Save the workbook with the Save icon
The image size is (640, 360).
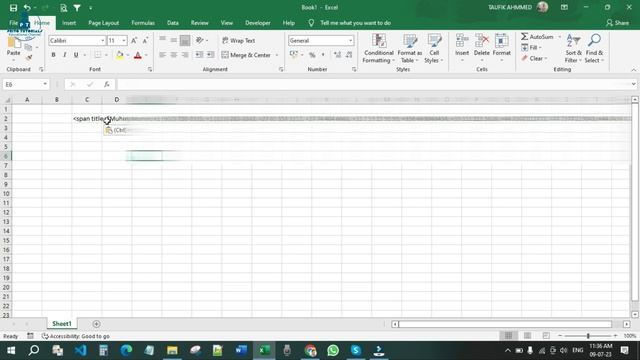[x=13, y=7]
